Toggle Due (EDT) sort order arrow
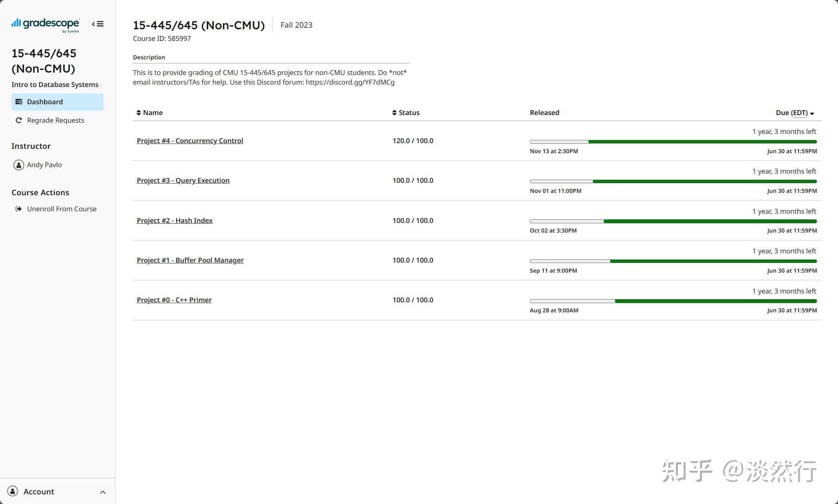This screenshot has height=504, width=838. click(812, 113)
